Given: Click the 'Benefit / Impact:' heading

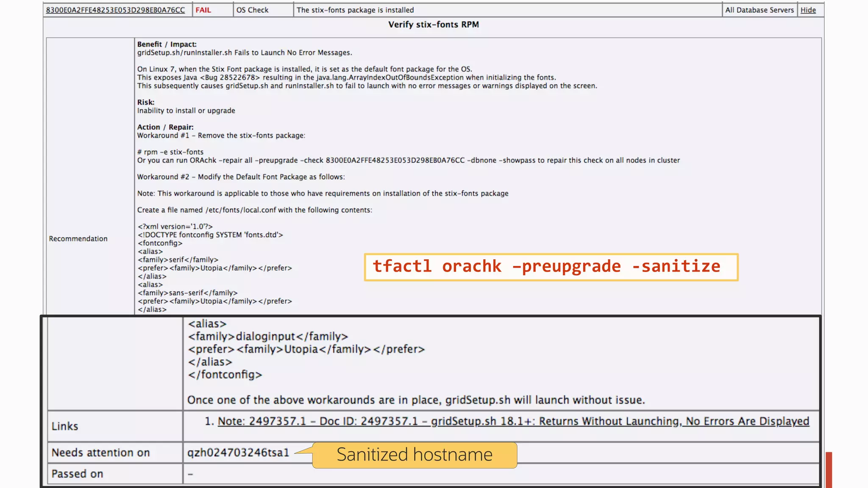Looking at the screenshot, I should click(167, 44).
